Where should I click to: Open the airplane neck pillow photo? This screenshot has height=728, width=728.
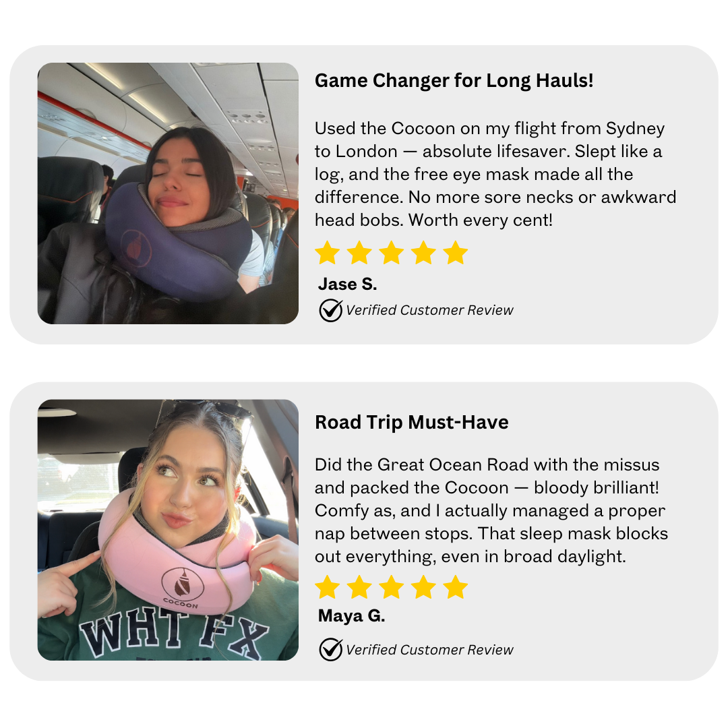click(x=168, y=193)
